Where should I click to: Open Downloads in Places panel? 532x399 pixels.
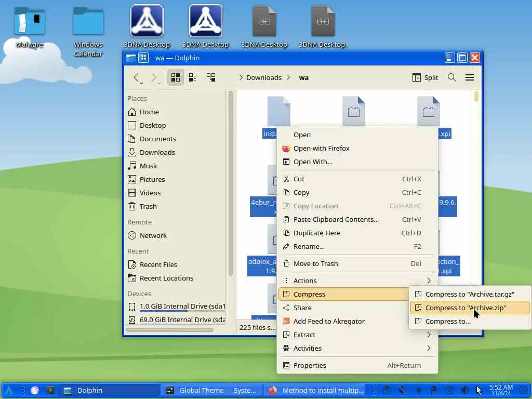tap(175, 153)
